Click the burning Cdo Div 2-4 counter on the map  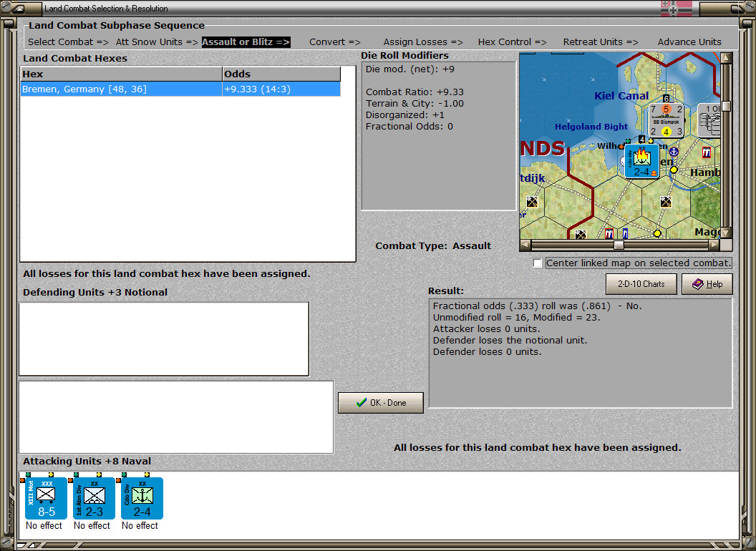pyautogui.click(x=641, y=161)
